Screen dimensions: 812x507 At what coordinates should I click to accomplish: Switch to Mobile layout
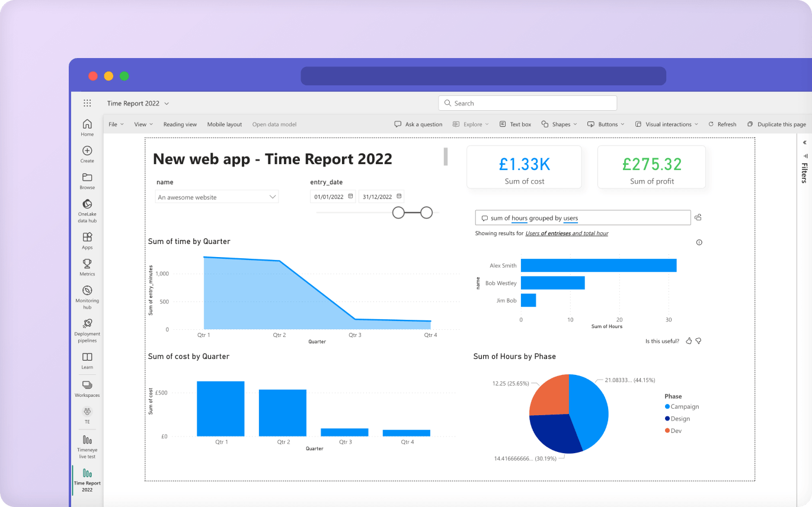[225, 124]
